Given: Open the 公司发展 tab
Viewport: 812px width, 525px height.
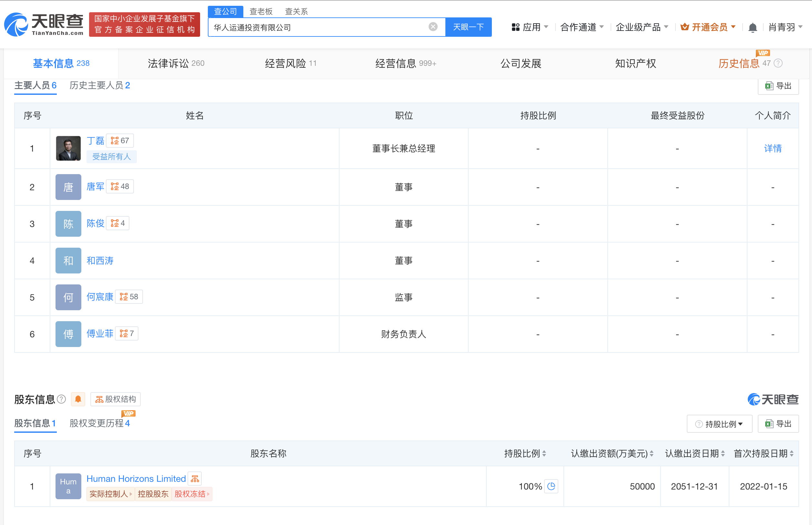Looking at the screenshot, I should pyautogui.click(x=521, y=64).
